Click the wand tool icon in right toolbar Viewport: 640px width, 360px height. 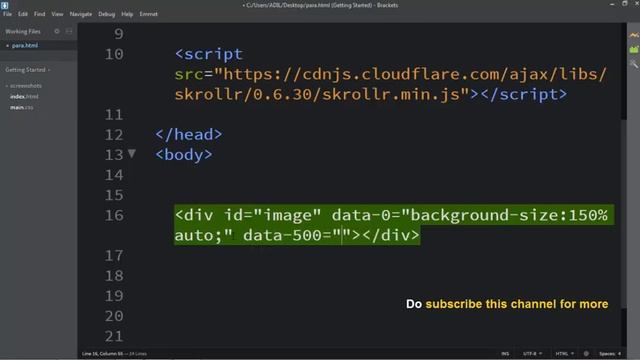point(633,63)
